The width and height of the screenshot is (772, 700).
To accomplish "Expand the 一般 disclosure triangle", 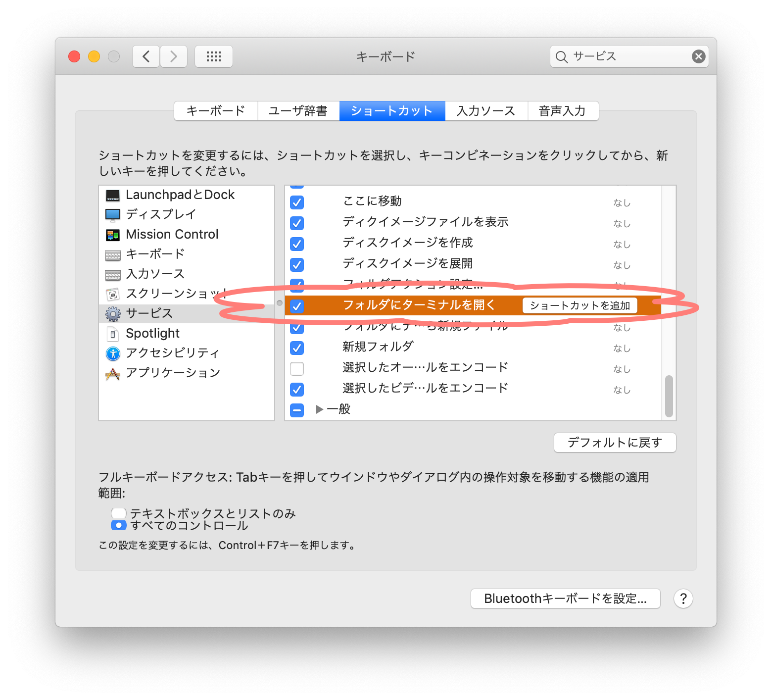I will click(320, 409).
